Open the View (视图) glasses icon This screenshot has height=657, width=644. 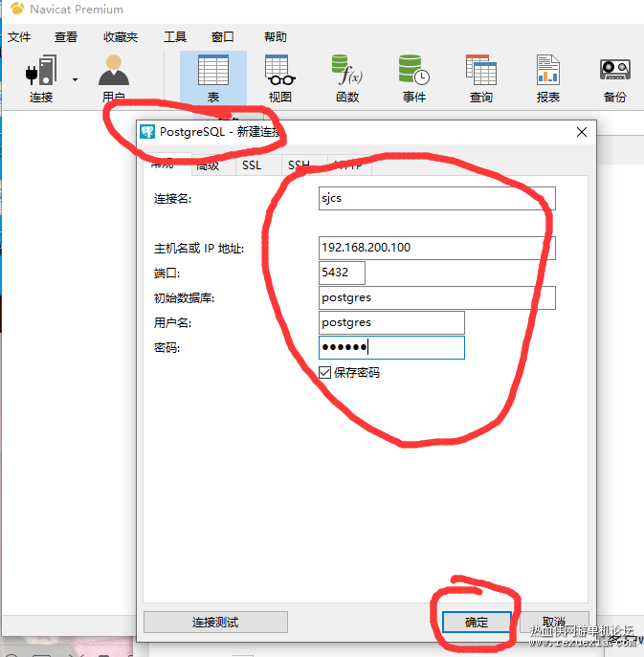(279, 70)
